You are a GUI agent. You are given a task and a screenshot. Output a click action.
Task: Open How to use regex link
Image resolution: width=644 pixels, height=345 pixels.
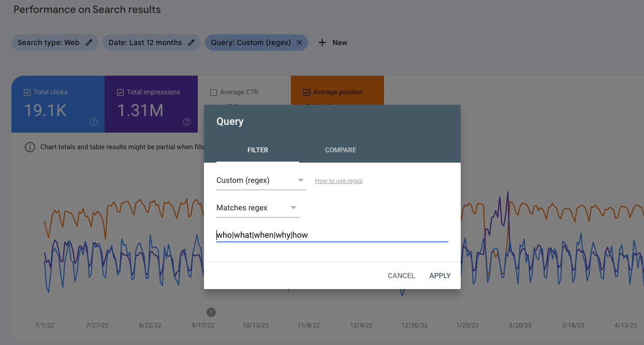[339, 181]
